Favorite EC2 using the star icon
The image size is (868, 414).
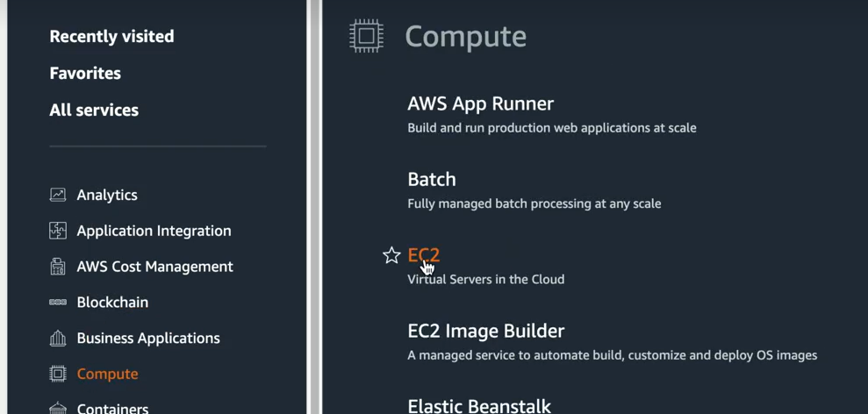click(x=391, y=255)
